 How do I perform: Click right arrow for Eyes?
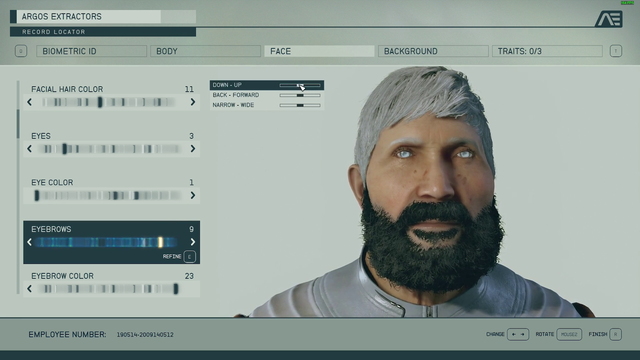(x=193, y=149)
